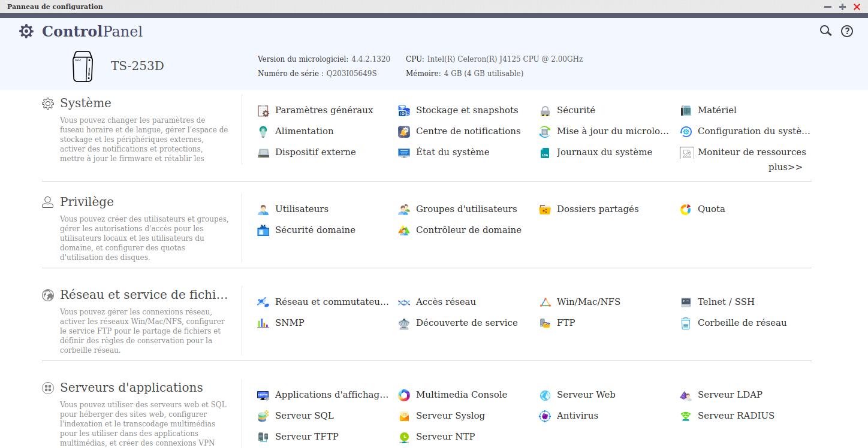Open Centre de notifications
The height and width of the screenshot is (448, 868).
click(468, 131)
